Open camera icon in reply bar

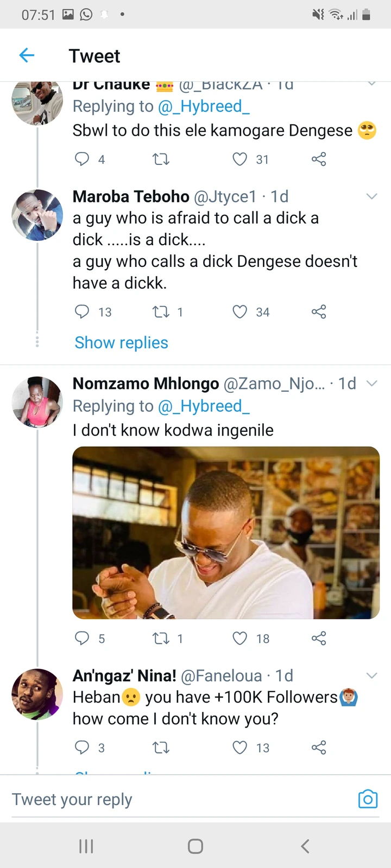tap(368, 799)
